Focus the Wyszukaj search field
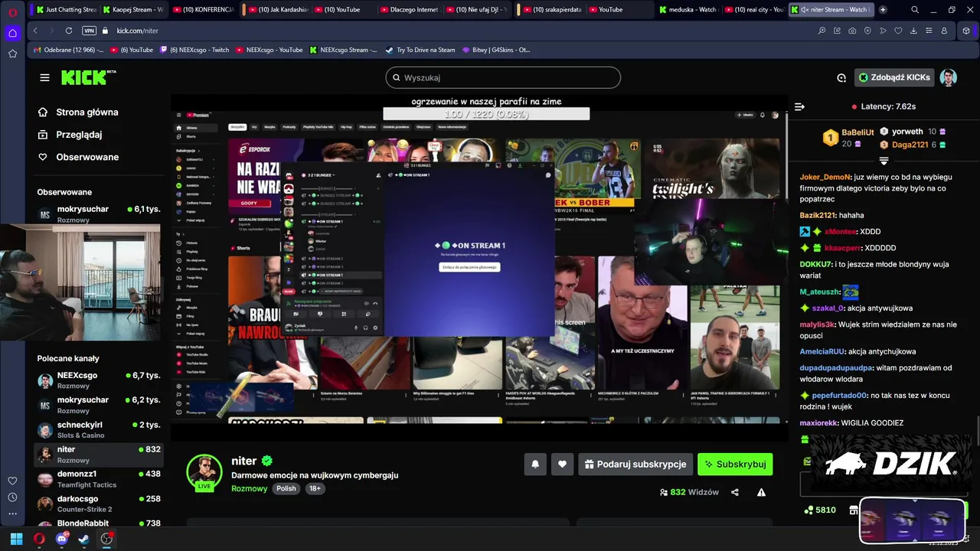 (x=503, y=77)
